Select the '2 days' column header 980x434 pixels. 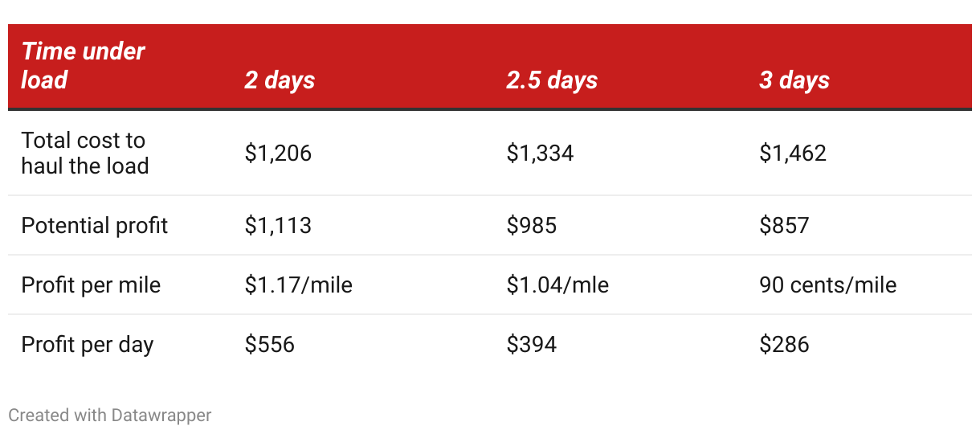pyautogui.click(x=280, y=80)
